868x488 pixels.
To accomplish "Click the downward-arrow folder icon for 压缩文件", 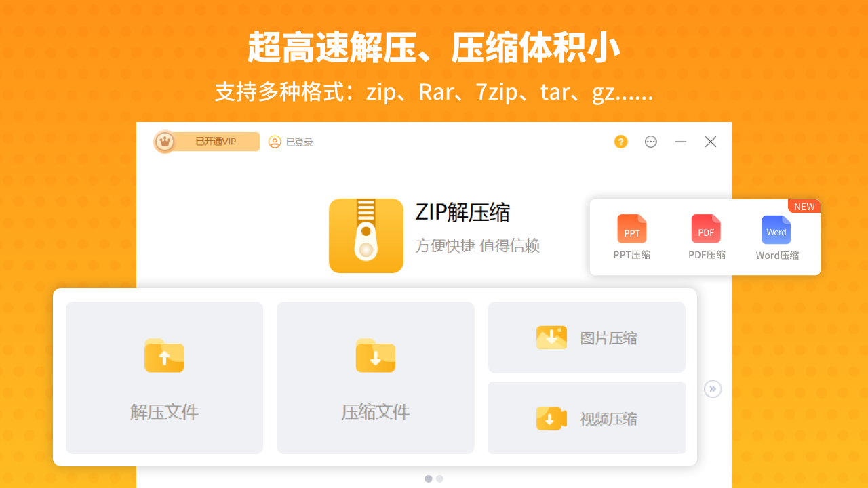I will 375,356.
